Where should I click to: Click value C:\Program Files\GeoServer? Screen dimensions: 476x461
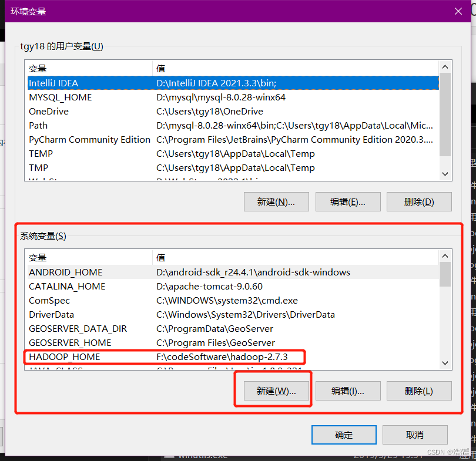pyautogui.click(x=215, y=343)
